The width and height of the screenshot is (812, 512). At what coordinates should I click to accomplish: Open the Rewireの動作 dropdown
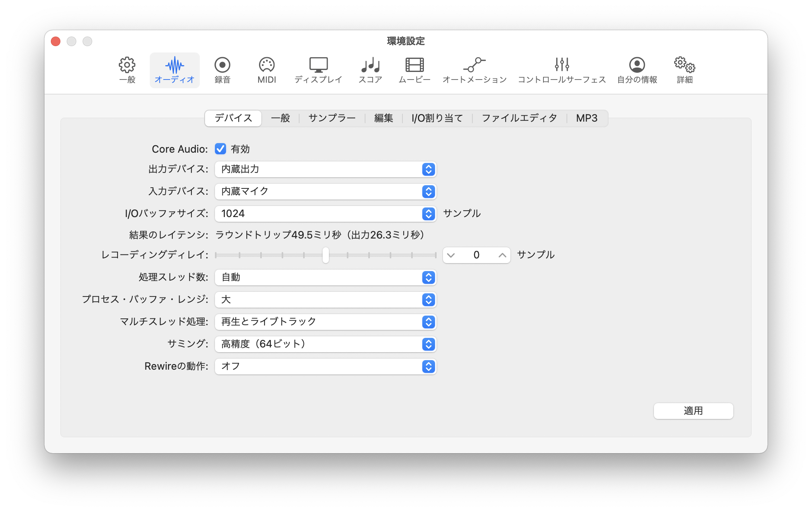tap(325, 367)
